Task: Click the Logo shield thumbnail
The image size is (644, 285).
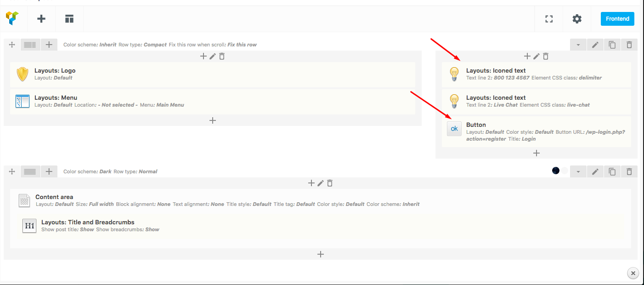Action: pyautogui.click(x=23, y=74)
